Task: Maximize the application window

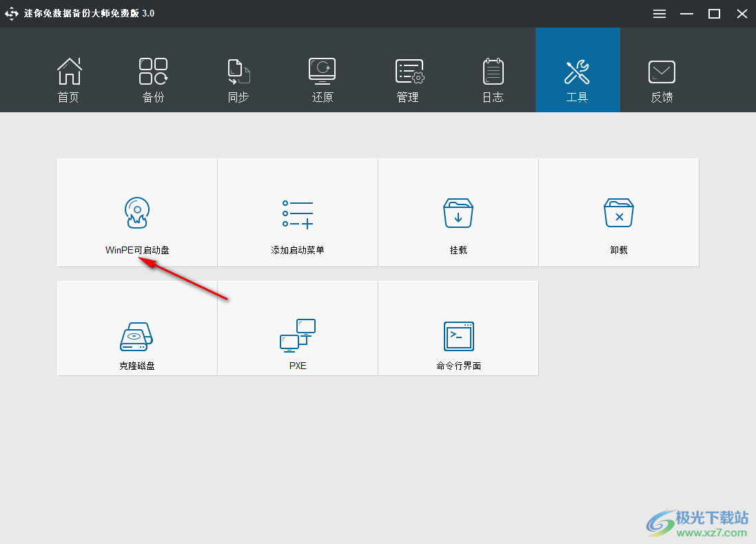Action: 714,13
